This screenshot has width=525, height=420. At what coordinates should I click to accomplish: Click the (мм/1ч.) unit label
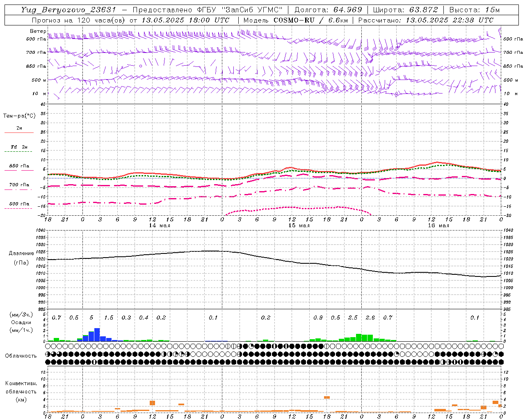click(21, 330)
